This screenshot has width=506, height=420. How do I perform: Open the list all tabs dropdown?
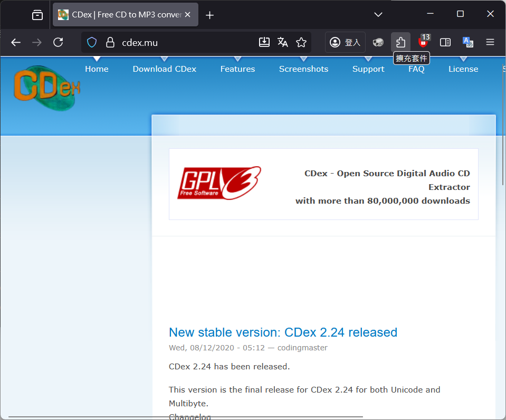(378, 15)
